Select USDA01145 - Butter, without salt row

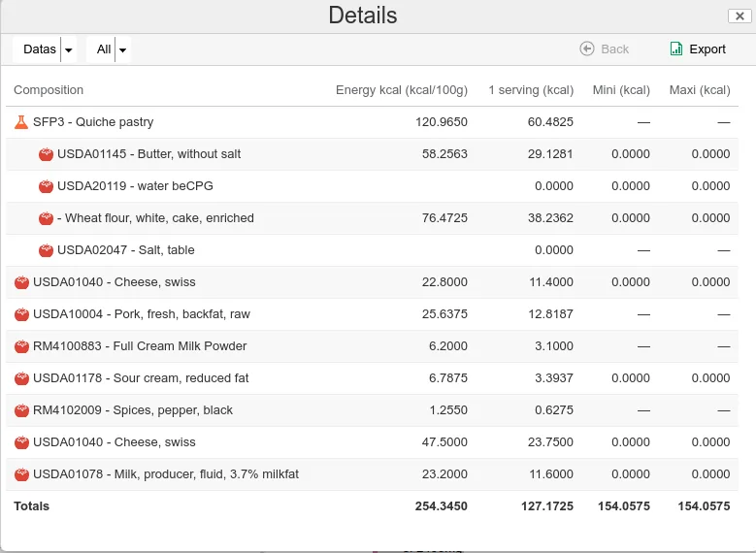pyautogui.click(x=373, y=154)
